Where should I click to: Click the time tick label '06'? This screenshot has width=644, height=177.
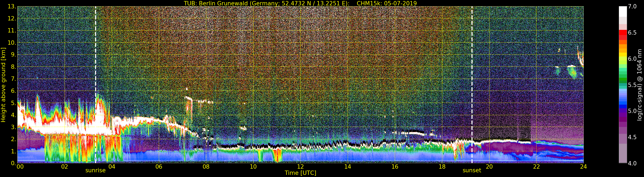click(159, 167)
